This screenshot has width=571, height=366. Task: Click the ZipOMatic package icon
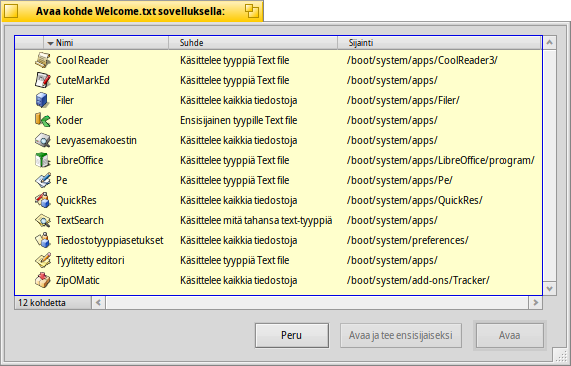(43, 280)
